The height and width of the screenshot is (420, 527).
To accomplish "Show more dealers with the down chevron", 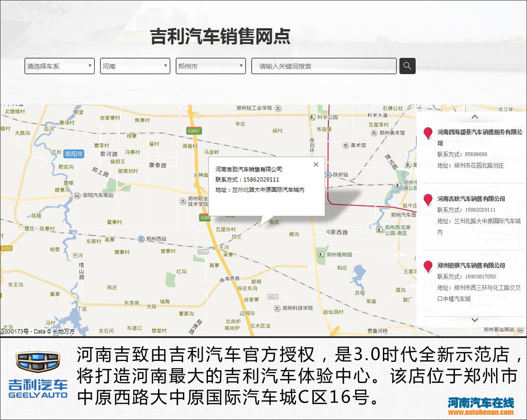I will coord(475,320).
